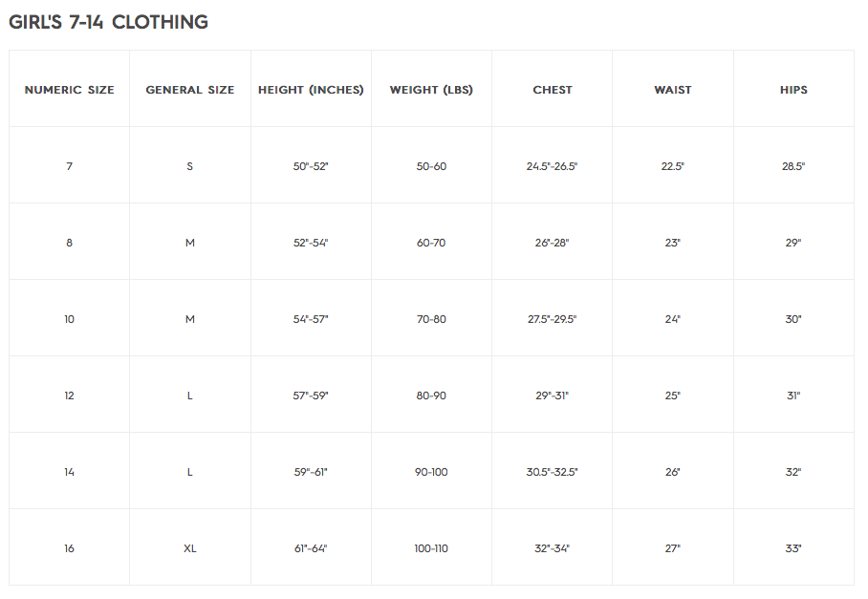Select the XL general size cell
Screen dimensions: 868x599
point(190,548)
